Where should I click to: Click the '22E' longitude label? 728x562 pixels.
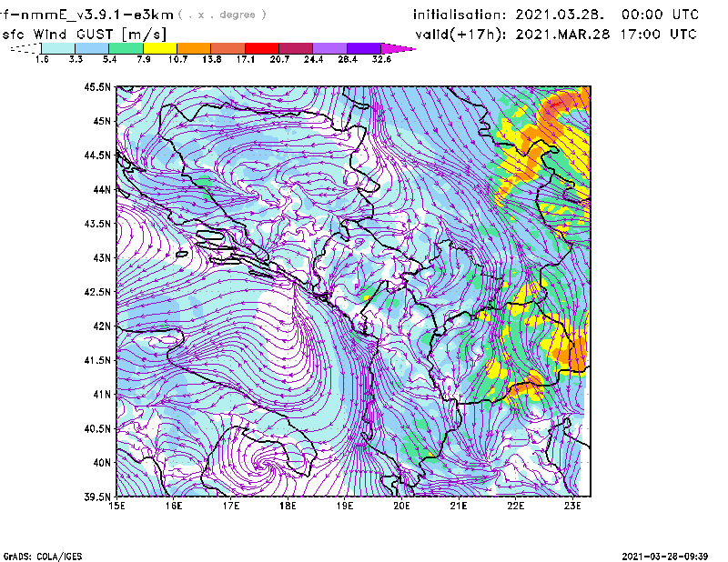515,506
